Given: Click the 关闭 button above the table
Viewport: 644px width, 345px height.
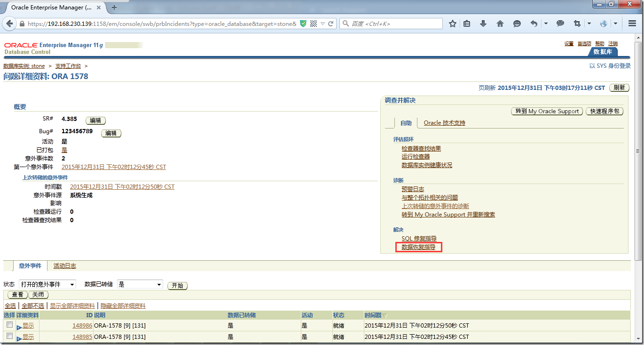Looking at the screenshot, I should [x=38, y=295].
